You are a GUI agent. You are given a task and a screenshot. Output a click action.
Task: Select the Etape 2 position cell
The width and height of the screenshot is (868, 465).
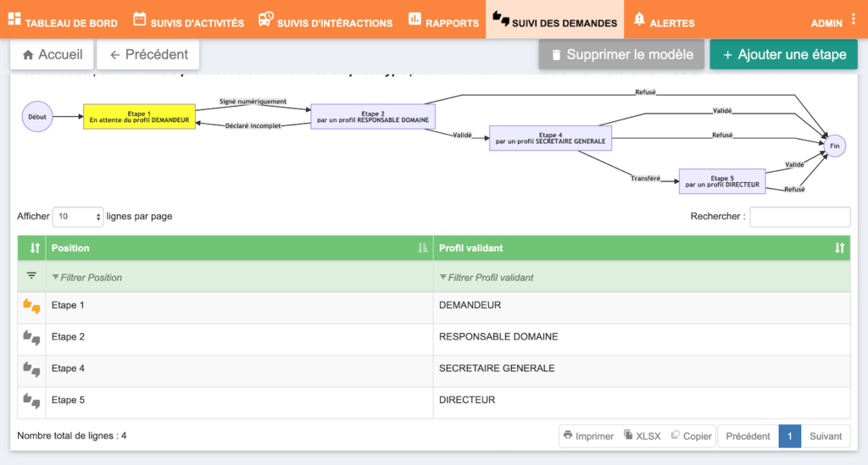pyautogui.click(x=239, y=340)
